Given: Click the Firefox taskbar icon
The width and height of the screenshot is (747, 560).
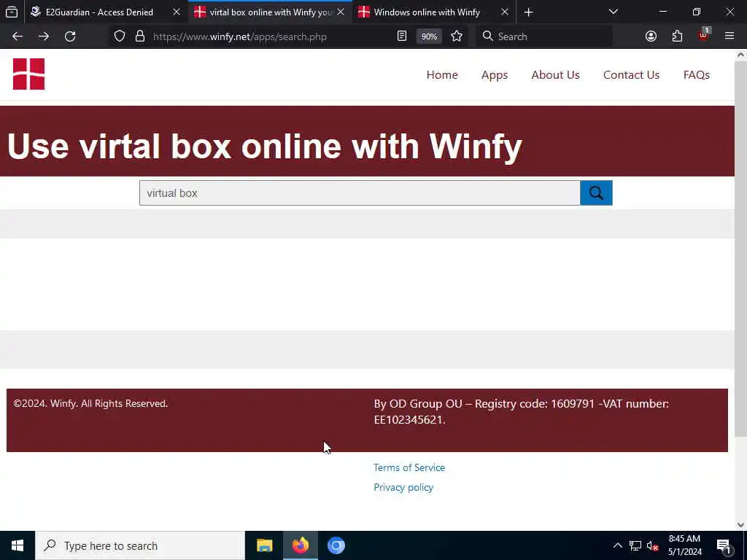Looking at the screenshot, I should 300,545.
